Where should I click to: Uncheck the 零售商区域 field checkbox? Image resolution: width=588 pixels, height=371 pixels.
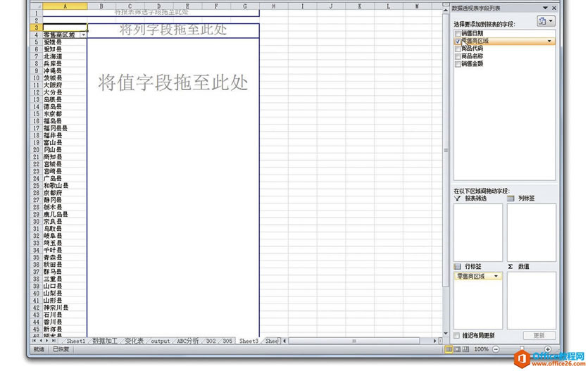[x=458, y=42]
